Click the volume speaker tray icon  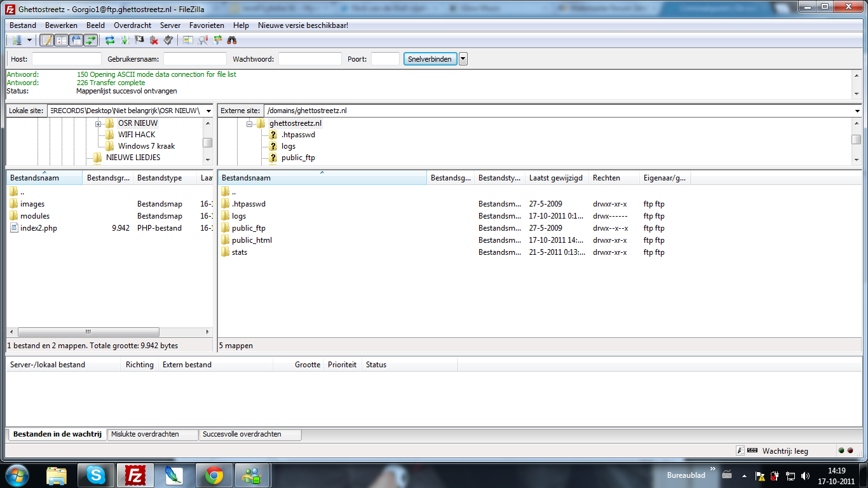coord(806,475)
